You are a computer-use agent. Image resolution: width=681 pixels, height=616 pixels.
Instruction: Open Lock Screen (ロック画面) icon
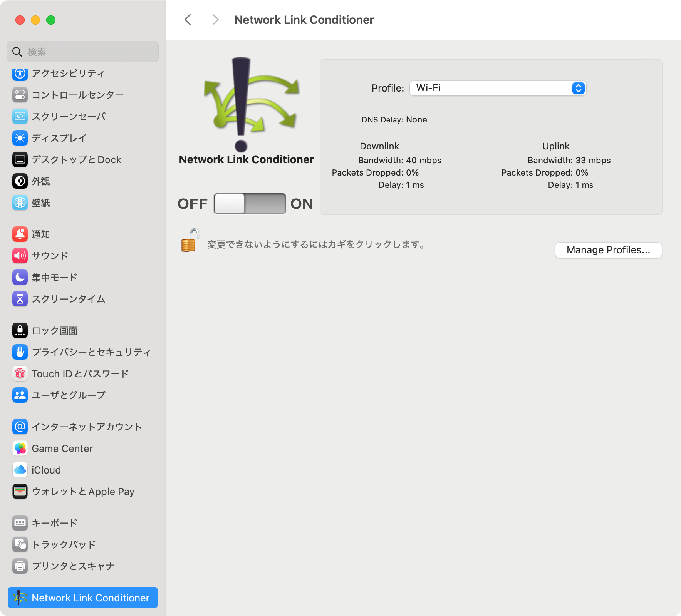pyautogui.click(x=20, y=330)
